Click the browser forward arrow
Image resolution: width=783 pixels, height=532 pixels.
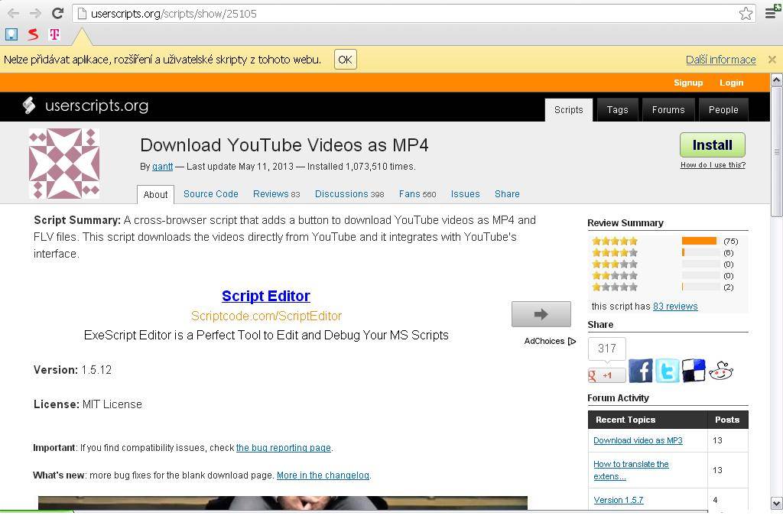tap(35, 14)
